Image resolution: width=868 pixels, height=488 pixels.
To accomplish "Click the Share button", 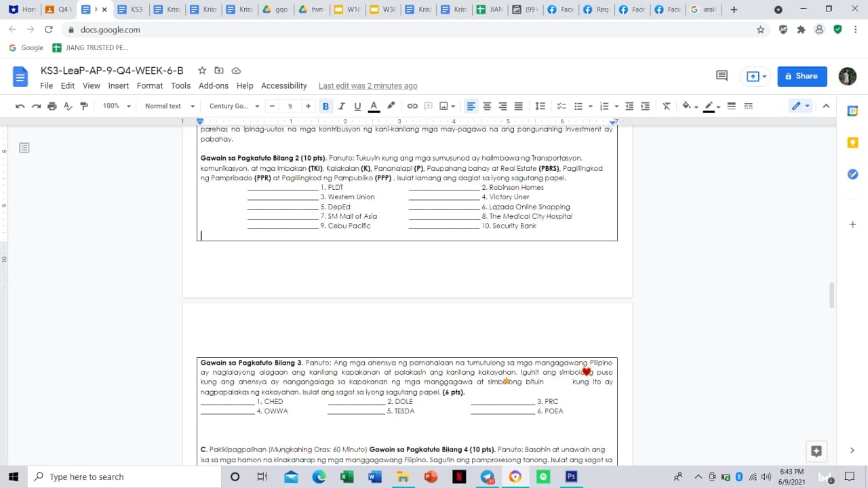I will point(802,77).
